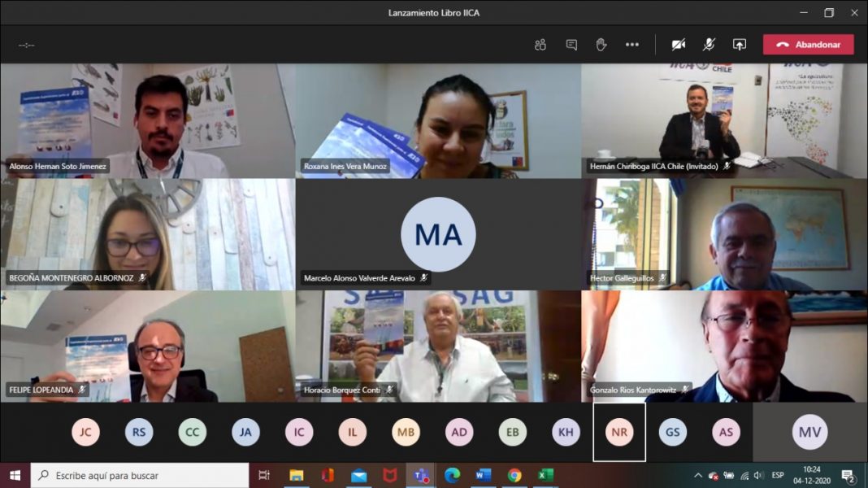Click the Windows search box

140,475
